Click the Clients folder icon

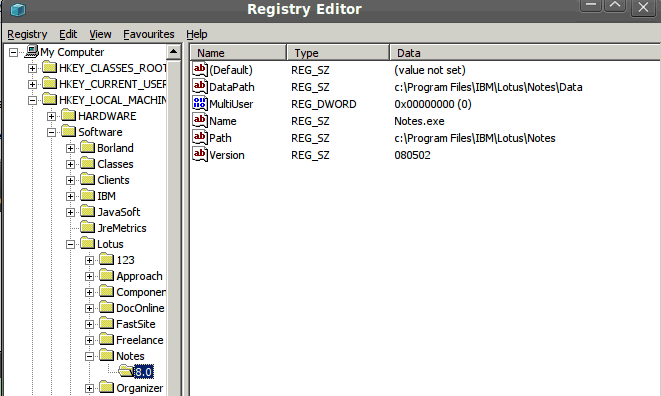pos(88,180)
